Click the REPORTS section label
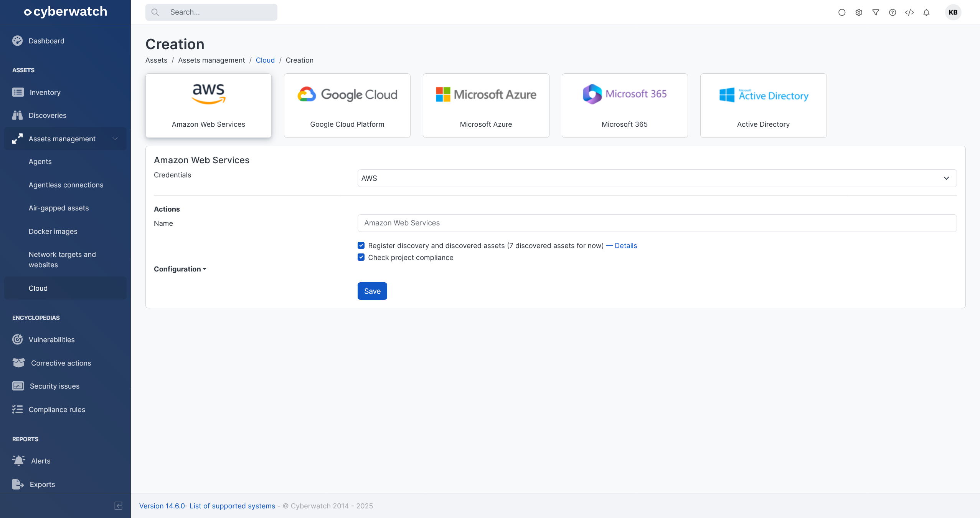The image size is (980, 518). click(x=25, y=439)
